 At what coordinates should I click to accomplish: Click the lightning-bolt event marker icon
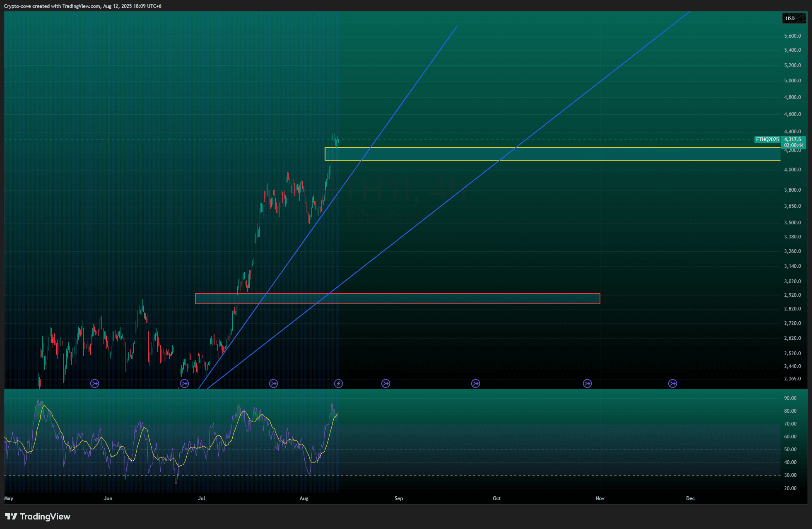click(x=338, y=384)
